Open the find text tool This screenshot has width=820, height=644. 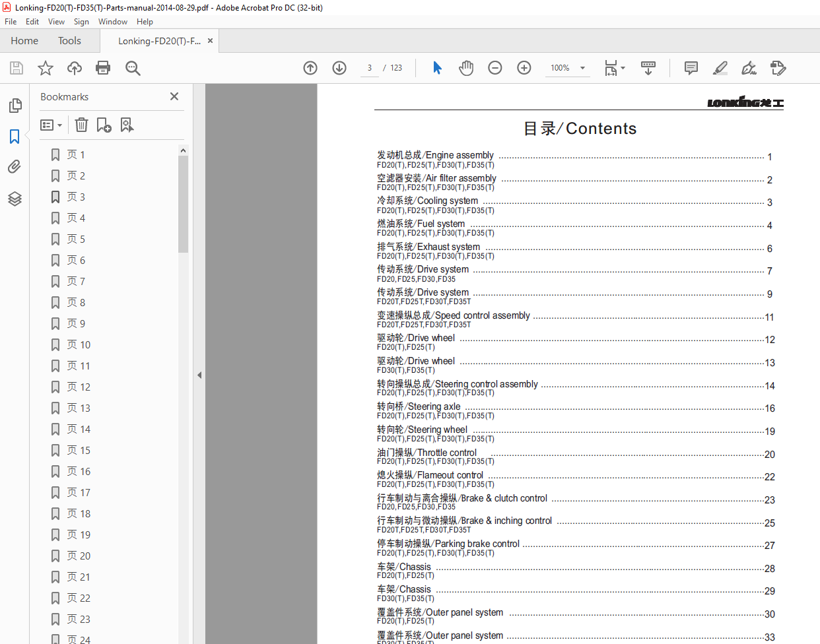click(x=133, y=68)
